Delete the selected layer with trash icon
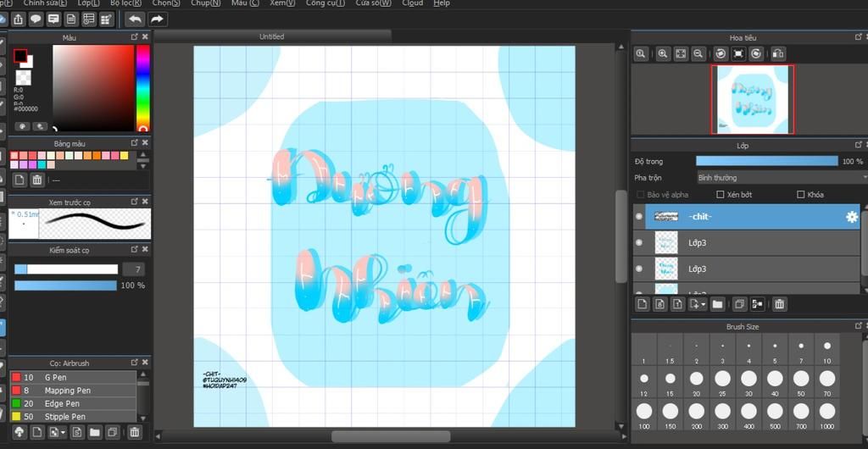The height and width of the screenshot is (449, 868). click(780, 304)
